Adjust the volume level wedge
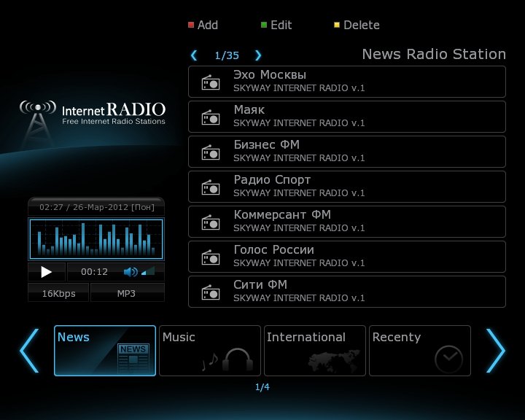 tap(148, 271)
